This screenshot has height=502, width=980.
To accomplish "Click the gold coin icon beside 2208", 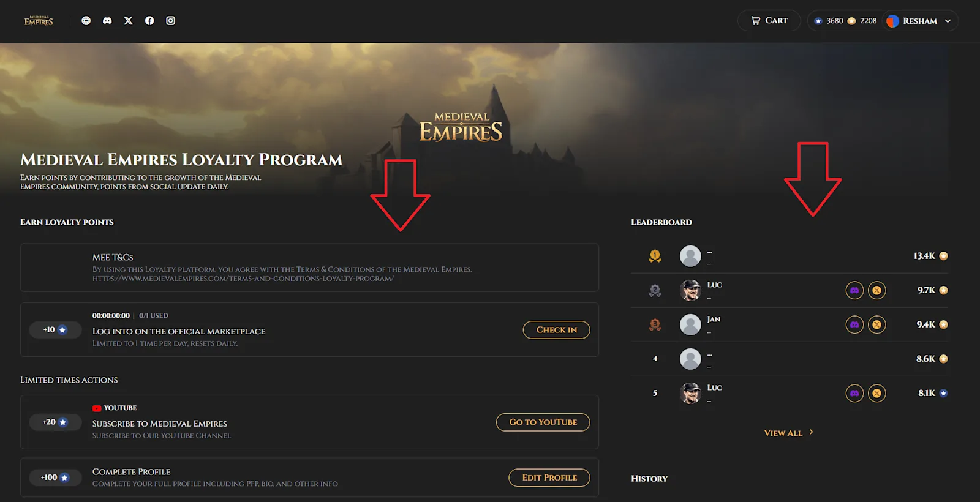I will tap(851, 21).
